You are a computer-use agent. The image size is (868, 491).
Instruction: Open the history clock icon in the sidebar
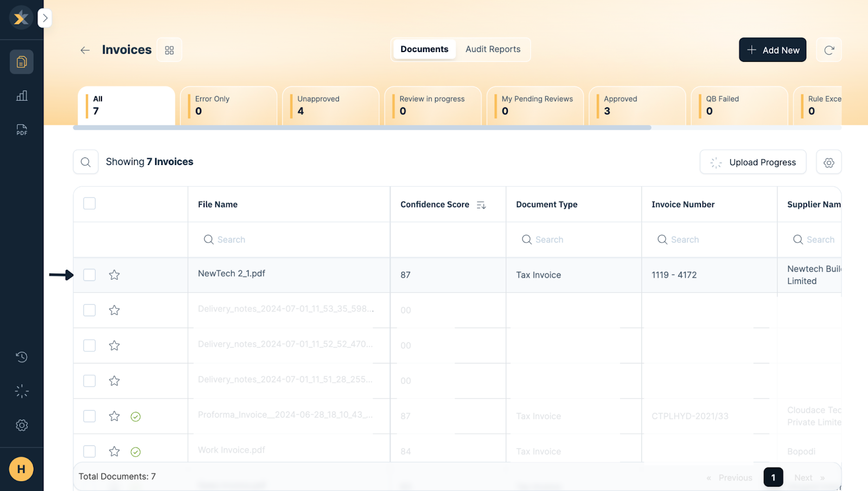[x=22, y=357]
